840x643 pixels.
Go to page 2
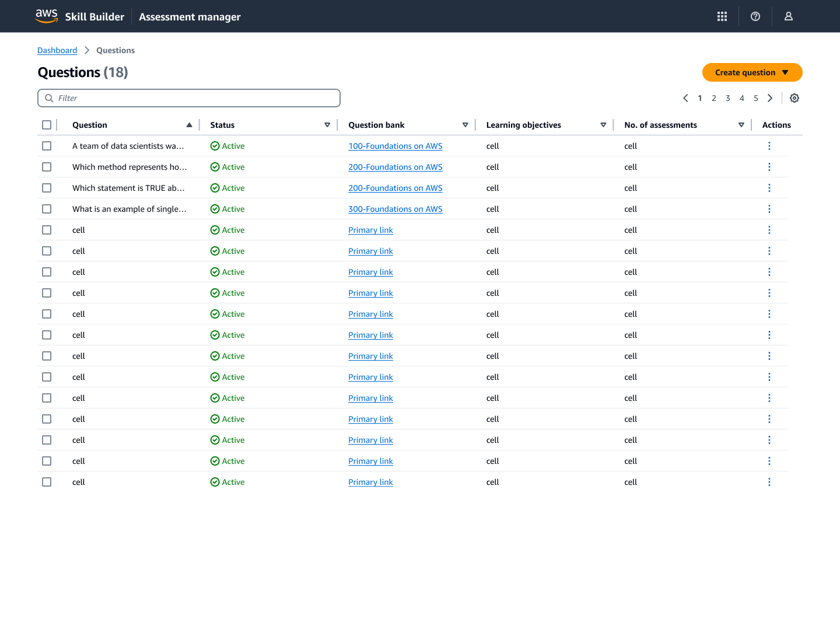714,98
